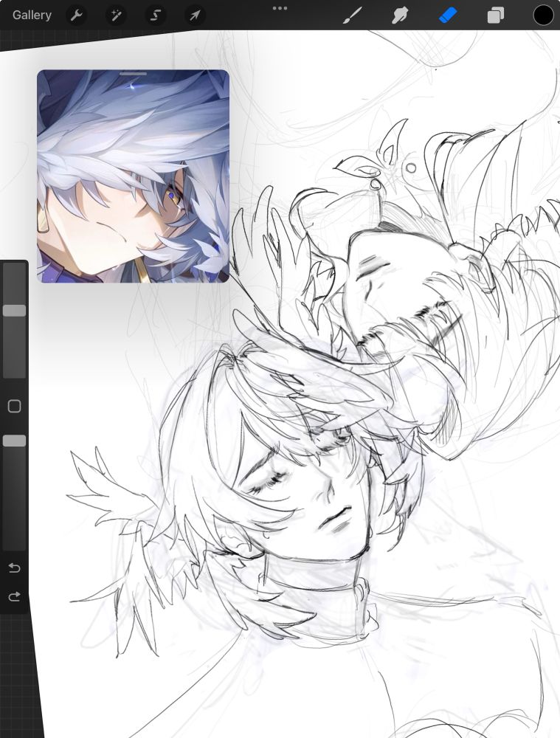Undo the last stroke with the sidebar arrow
The width and height of the screenshot is (560, 738).
14,568
